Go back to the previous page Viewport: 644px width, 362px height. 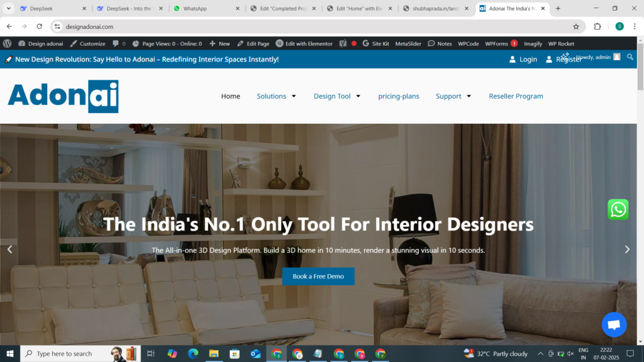tap(9, 26)
